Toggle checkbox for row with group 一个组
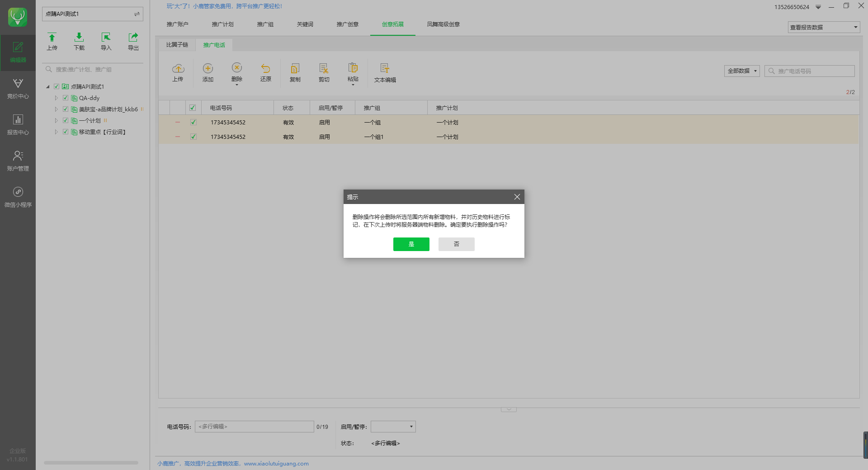Screen dimensions: 868x470 tap(193, 122)
